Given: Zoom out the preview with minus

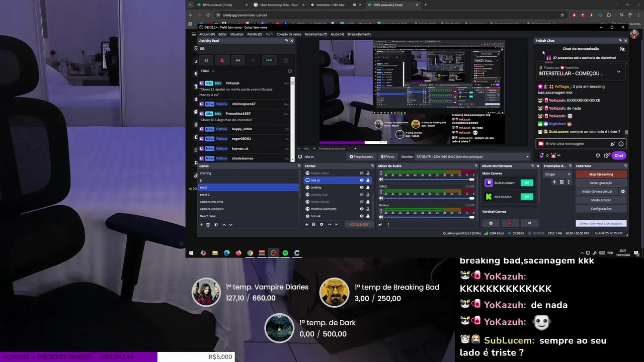Looking at the screenshot, I should 300,149.
